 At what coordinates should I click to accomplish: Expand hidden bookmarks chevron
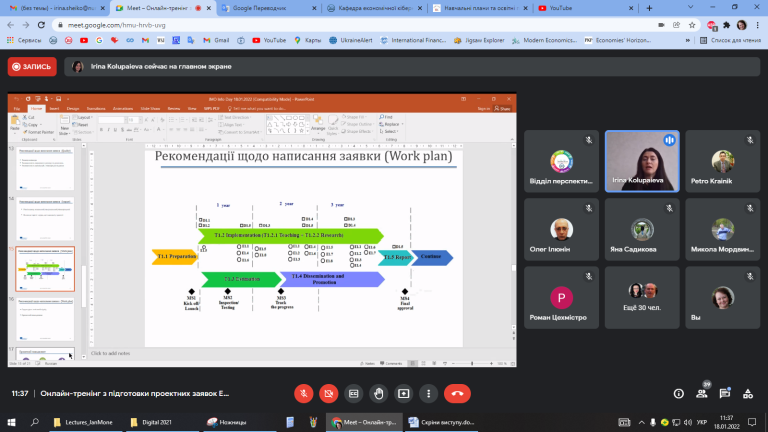[688, 40]
